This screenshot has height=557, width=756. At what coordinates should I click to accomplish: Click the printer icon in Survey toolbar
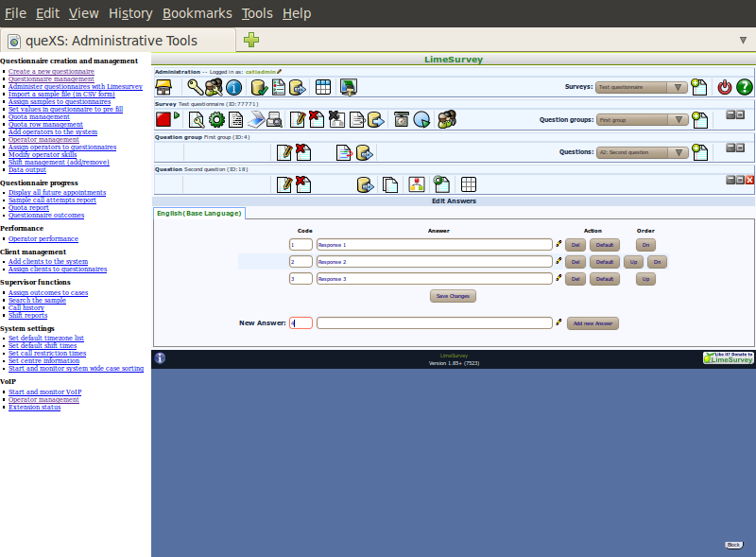click(273, 119)
